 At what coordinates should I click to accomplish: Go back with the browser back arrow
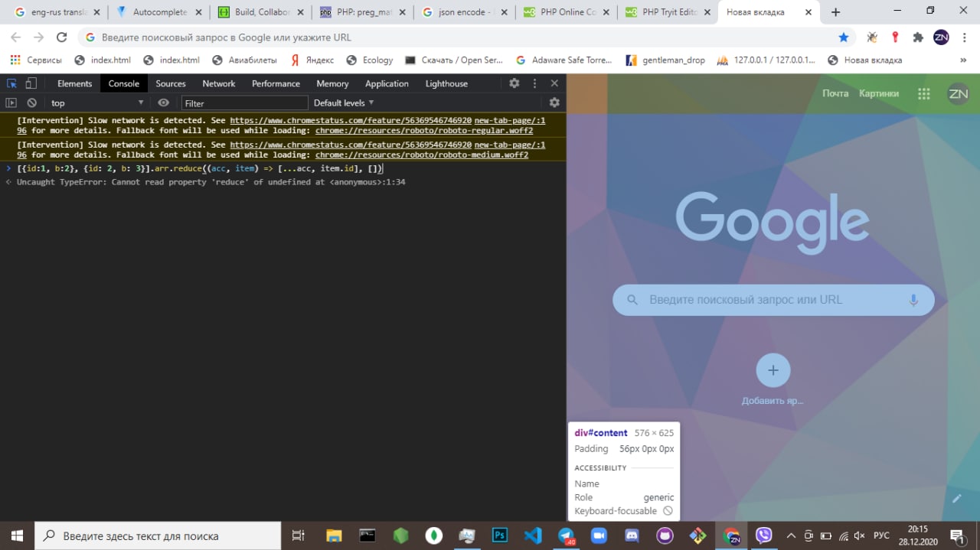tap(16, 37)
